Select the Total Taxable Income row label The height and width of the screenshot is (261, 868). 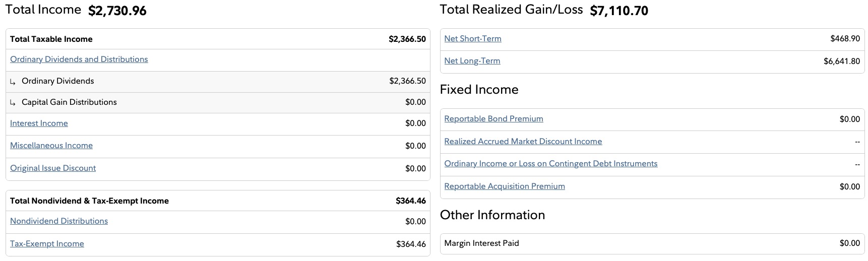51,39
